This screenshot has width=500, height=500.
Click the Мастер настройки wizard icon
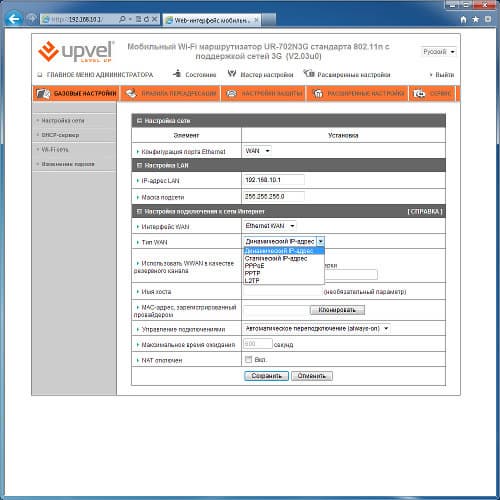coord(232,73)
